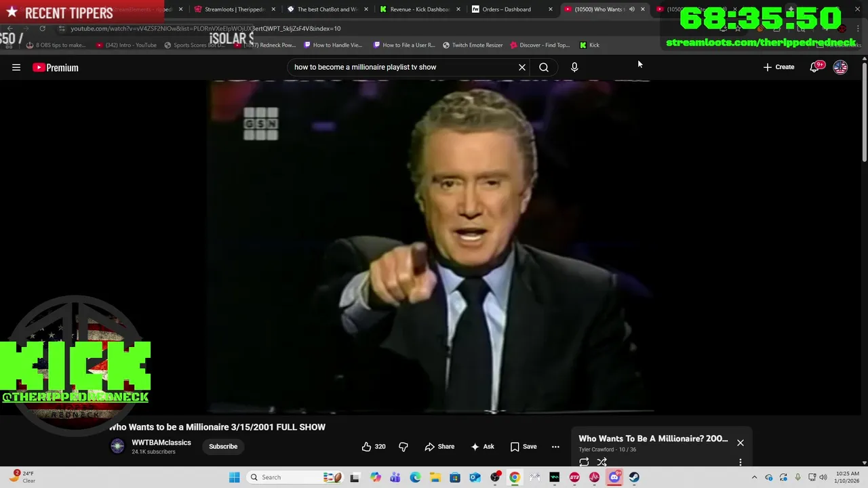Subscribe to WWTBAMclassics channel

(223, 447)
